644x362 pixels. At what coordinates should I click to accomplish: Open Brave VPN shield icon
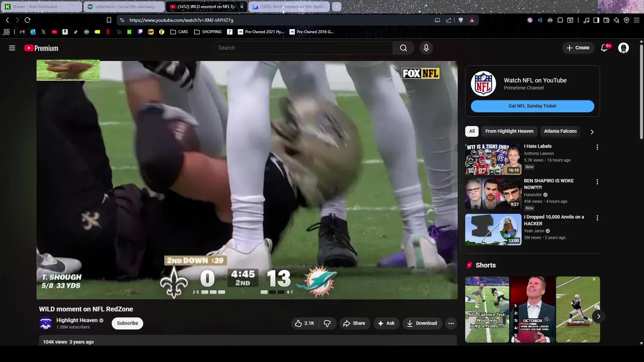[x=626, y=20]
